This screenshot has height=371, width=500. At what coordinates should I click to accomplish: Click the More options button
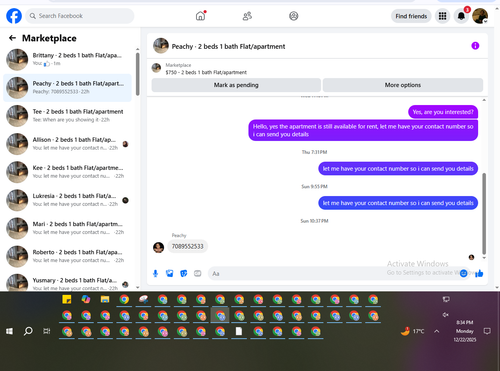(403, 85)
